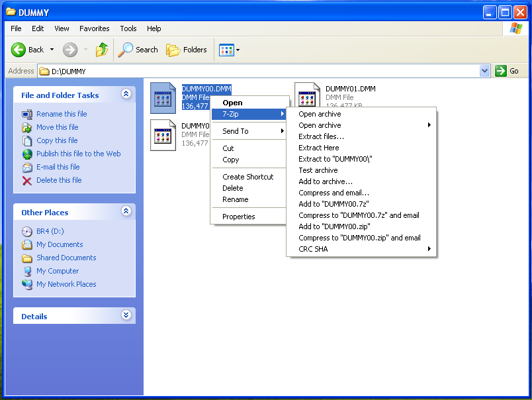The width and height of the screenshot is (532, 400).
Task: Open the Back button history dropdown
Action: pyautogui.click(x=52, y=50)
